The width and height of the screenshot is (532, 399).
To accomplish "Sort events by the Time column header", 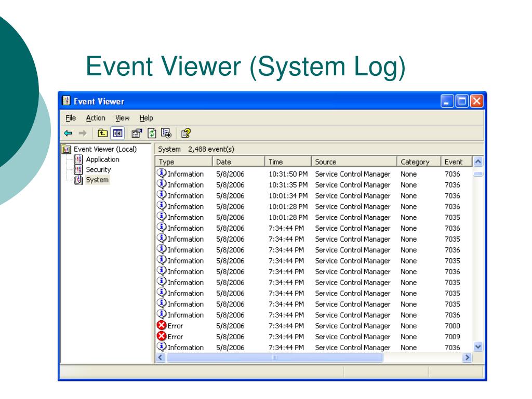I will (x=288, y=162).
